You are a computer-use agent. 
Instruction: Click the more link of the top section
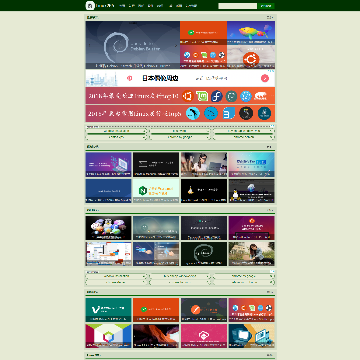point(270,17)
